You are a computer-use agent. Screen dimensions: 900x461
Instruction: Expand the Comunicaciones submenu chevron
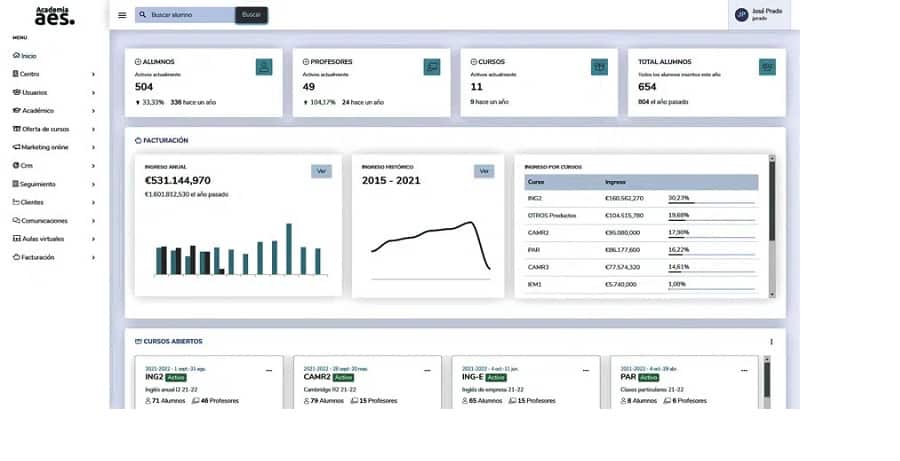click(x=93, y=221)
